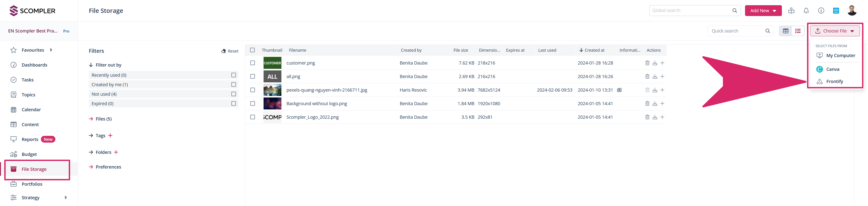
Task: Check the Not used filter checkbox
Action: [x=233, y=94]
